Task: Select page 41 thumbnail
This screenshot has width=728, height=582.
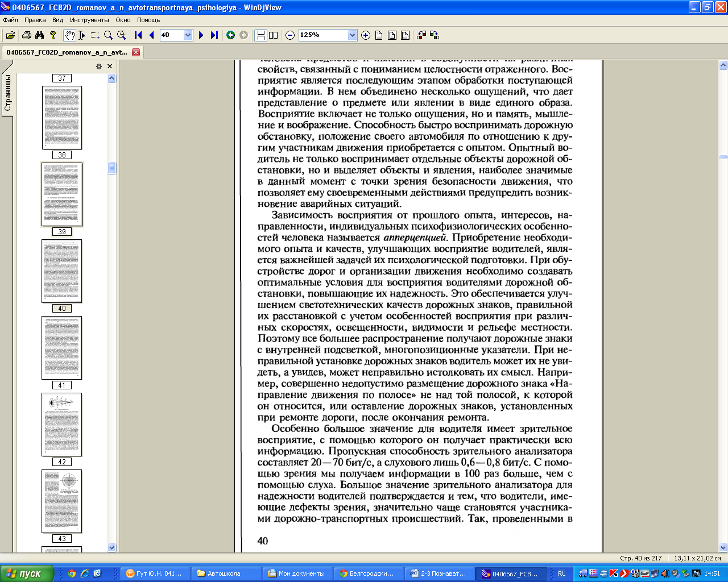Action: (x=62, y=348)
